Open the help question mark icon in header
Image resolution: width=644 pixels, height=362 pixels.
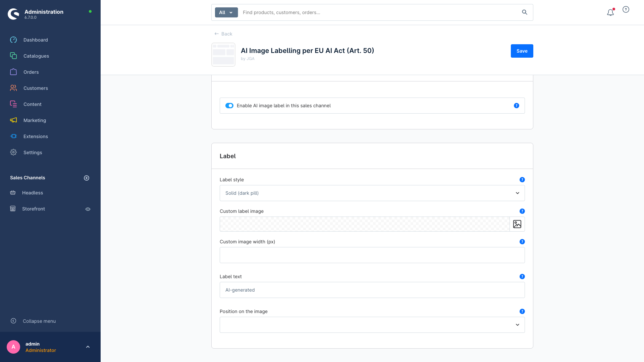(x=626, y=9)
